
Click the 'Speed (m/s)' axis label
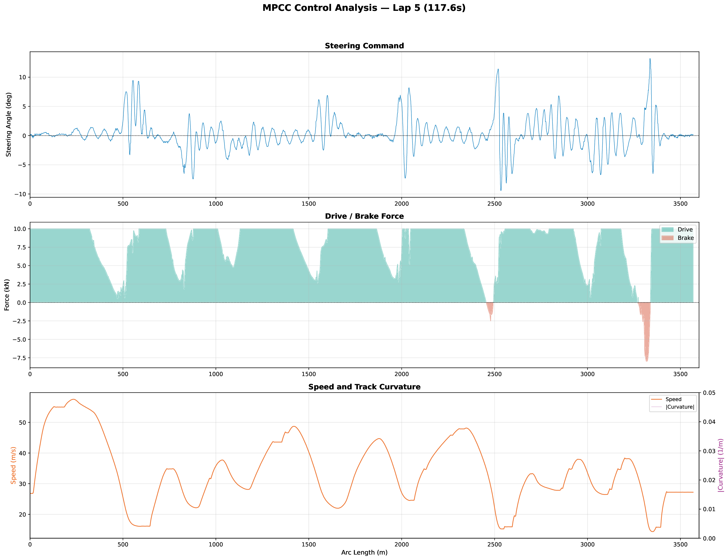[13, 465]
